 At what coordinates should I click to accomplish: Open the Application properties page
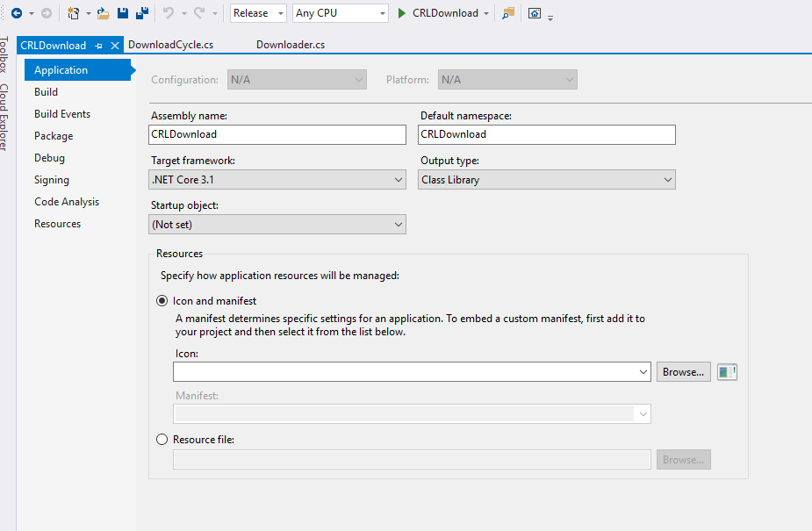[77, 70]
